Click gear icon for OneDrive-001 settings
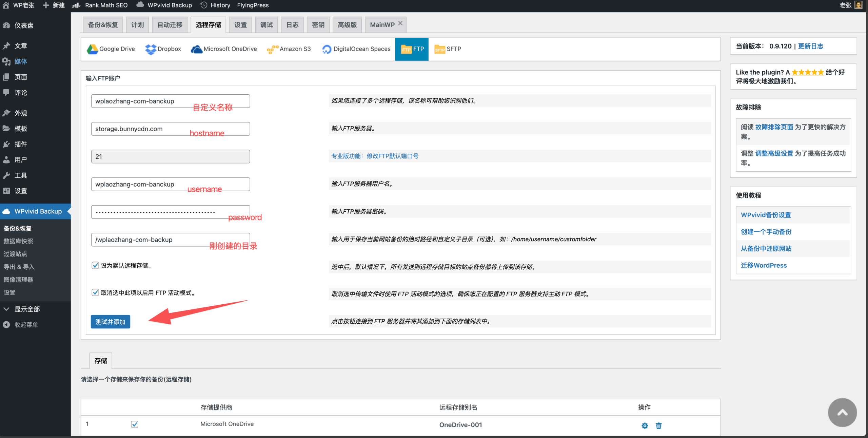Viewport: 868px width, 438px height. pyautogui.click(x=645, y=425)
